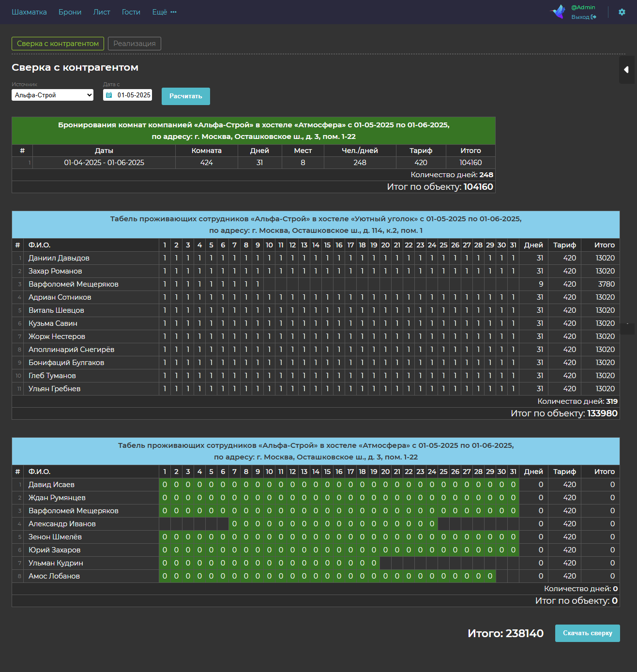The height and width of the screenshot is (672, 637).
Task: Click Варфоломей Мещеряков row in Уютный уголок table
Action: 316,284
